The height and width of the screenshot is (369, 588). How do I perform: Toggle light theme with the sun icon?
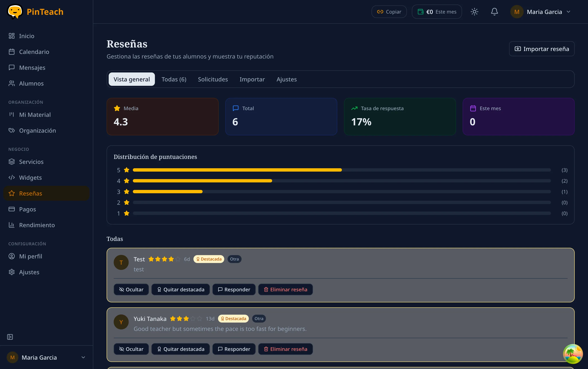(474, 11)
